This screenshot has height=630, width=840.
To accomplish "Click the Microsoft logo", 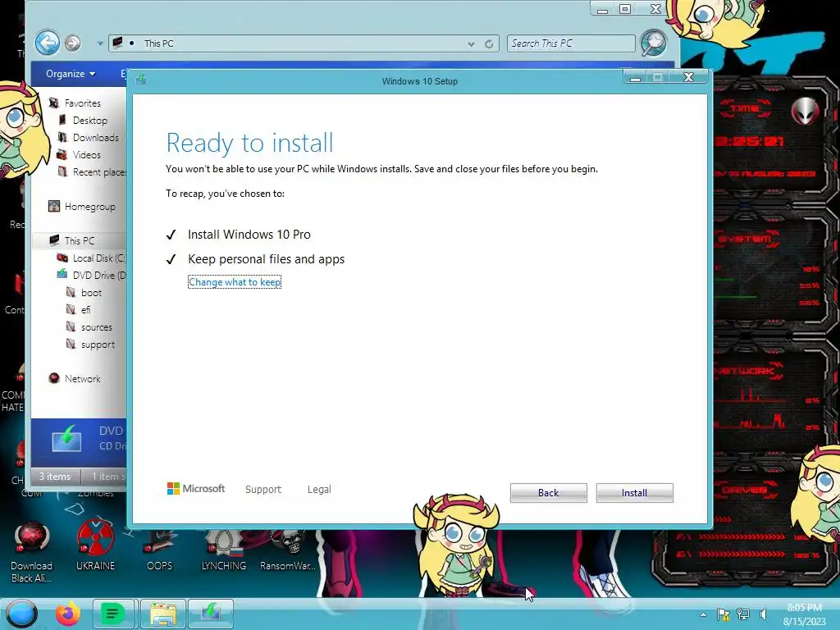I will [x=196, y=489].
